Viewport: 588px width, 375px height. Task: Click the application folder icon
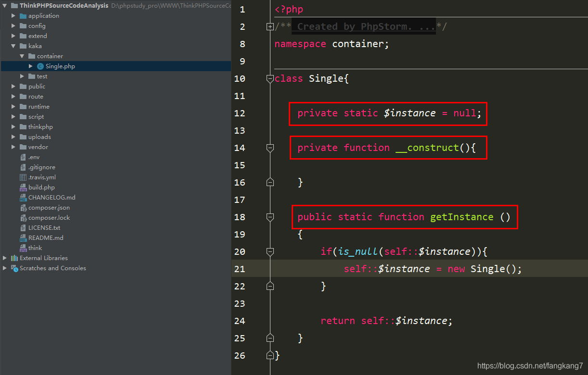pyautogui.click(x=23, y=16)
